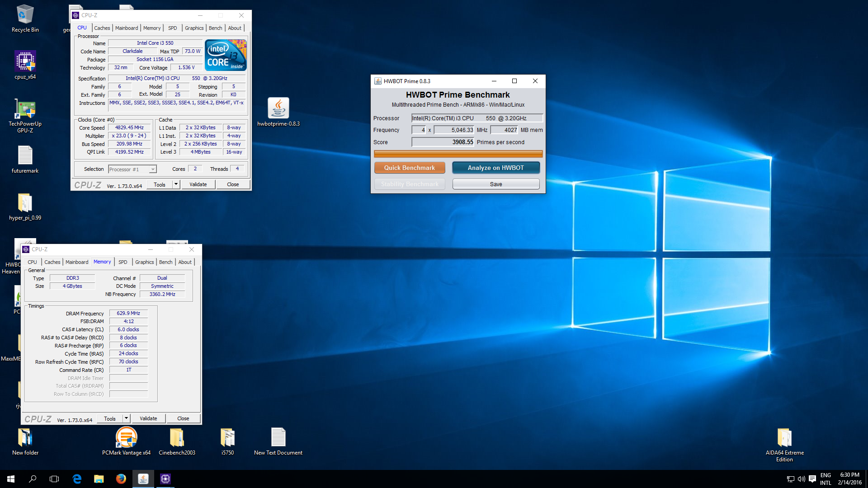Expand Tools dropdown arrow in top CPU-Z
868x488 pixels.
[176, 184]
